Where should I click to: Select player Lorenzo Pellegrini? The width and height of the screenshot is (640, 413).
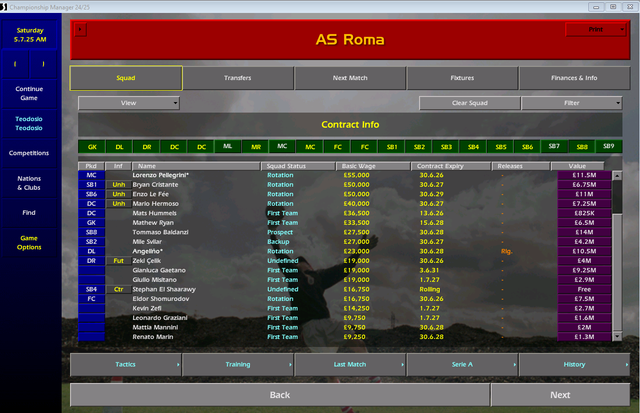tap(160, 175)
